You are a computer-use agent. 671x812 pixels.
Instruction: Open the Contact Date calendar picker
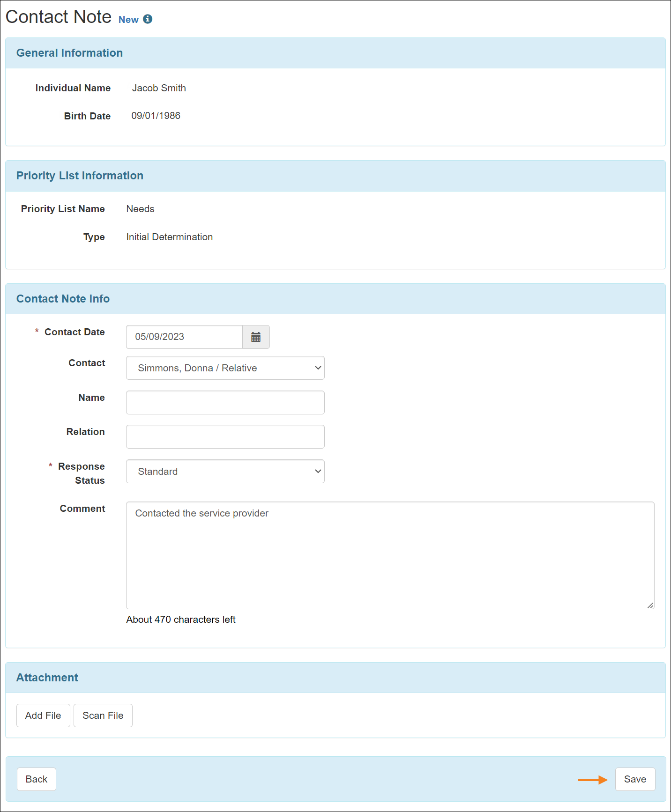[x=256, y=337]
